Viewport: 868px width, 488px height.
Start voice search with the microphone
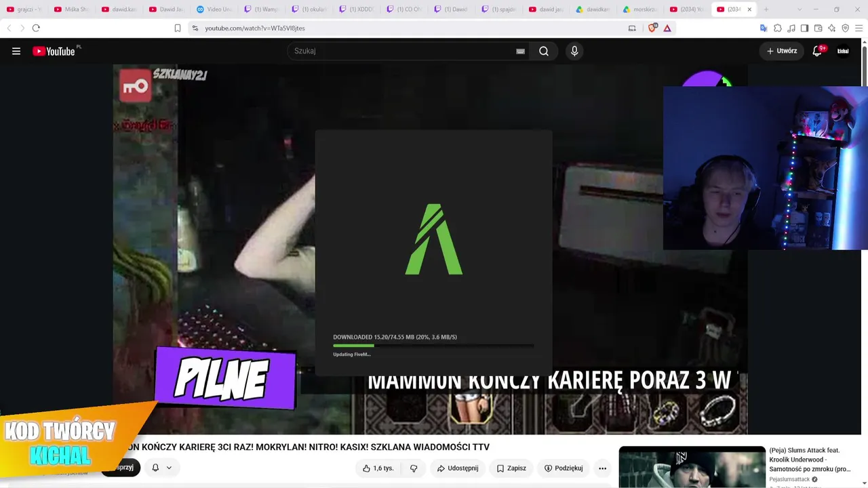(574, 51)
